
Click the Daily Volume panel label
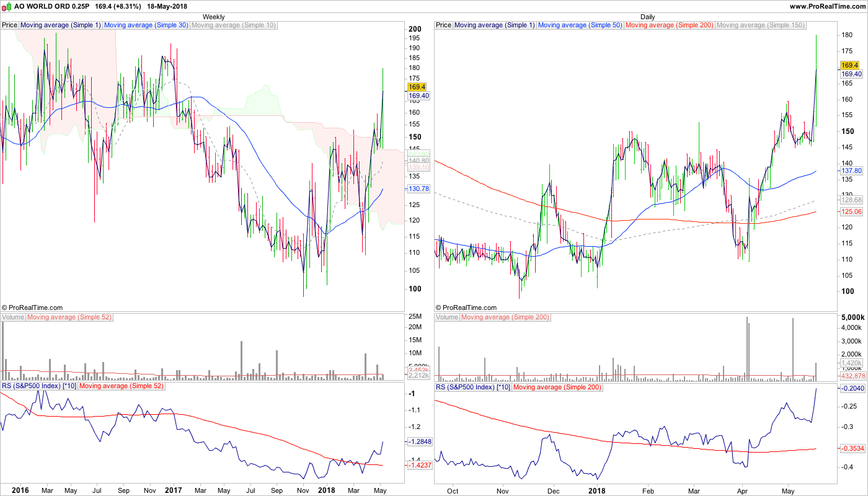click(x=447, y=317)
